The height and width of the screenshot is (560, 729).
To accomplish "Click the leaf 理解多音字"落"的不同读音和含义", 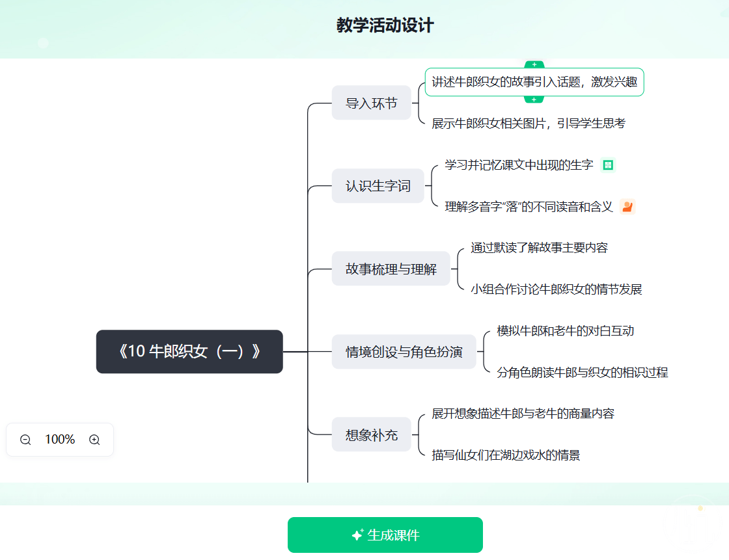I will pyautogui.click(x=529, y=206).
